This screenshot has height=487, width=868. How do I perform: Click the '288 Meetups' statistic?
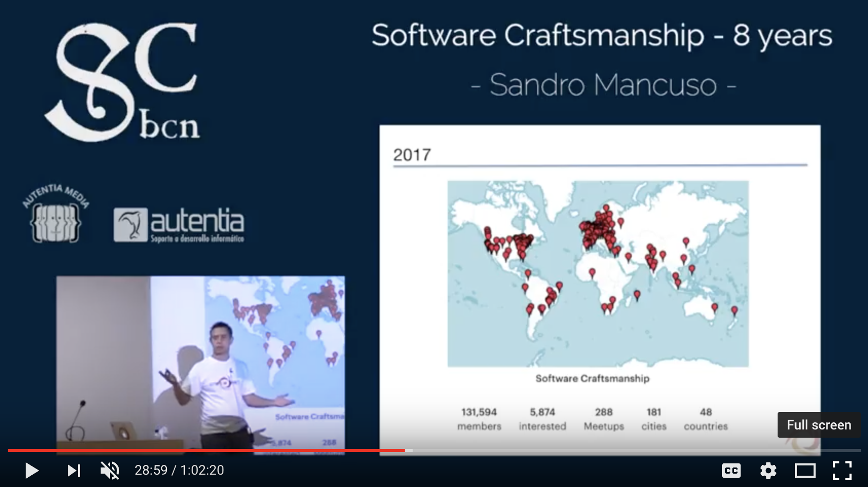click(603, 419)
